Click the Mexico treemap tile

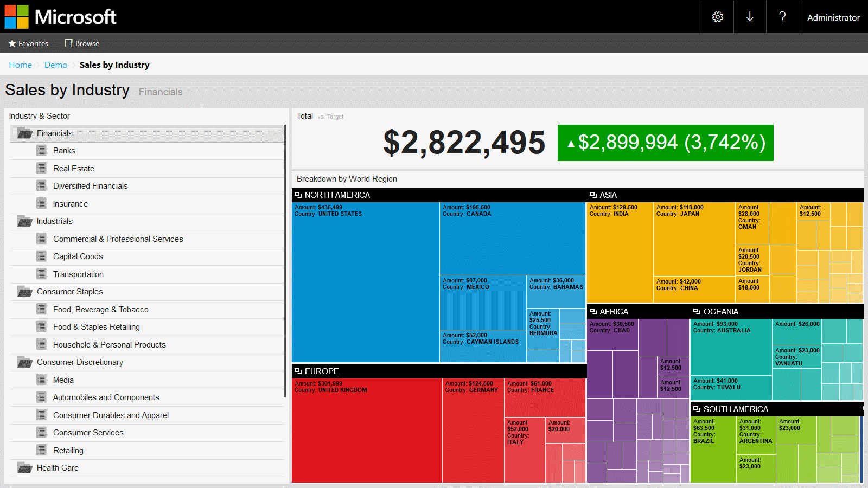(x=483, y=303)
